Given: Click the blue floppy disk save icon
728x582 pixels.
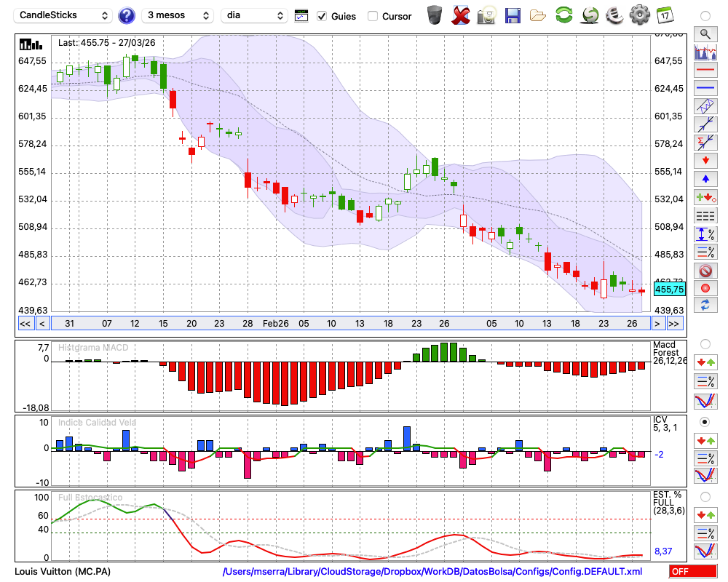Looking at the screenshot, I should pyautogui.click(x=513, y=15).
